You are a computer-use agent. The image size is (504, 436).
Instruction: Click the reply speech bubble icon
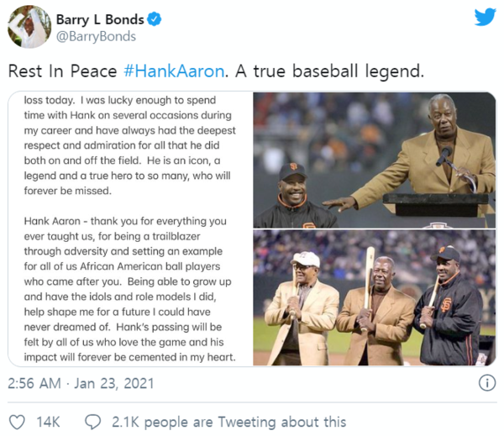coord(93,423)
